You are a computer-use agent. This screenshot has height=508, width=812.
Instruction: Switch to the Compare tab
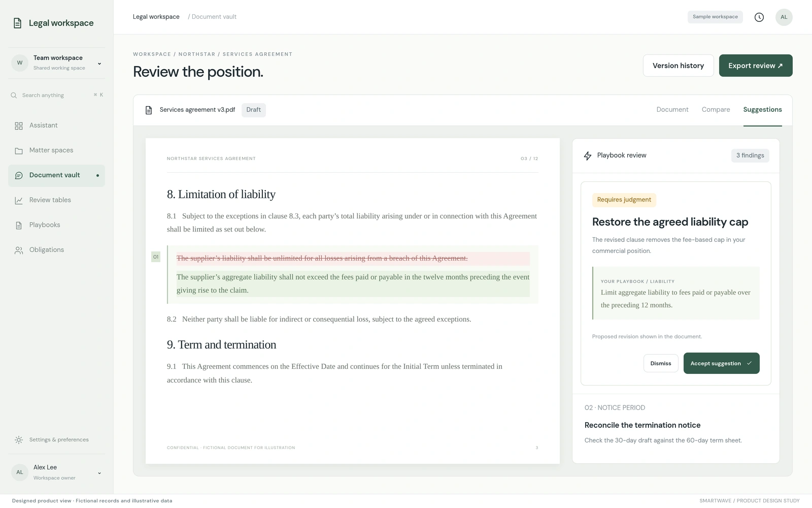(716, 110)
